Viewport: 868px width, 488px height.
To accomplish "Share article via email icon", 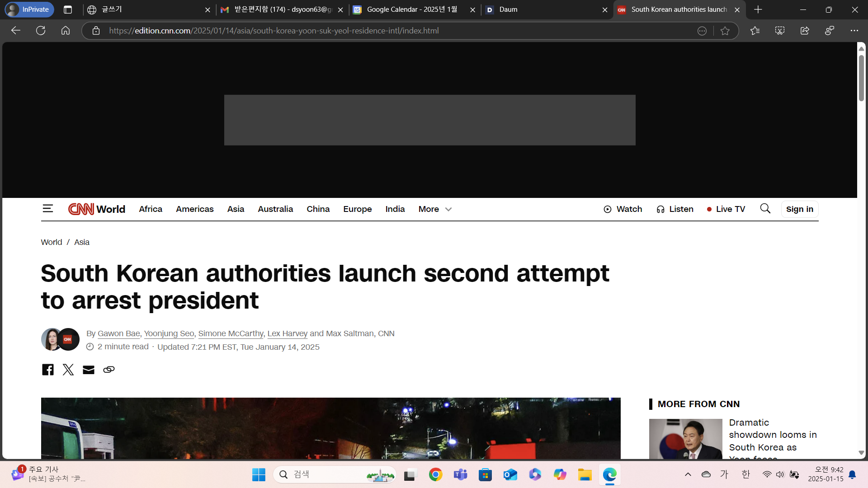I will [89, 370].
